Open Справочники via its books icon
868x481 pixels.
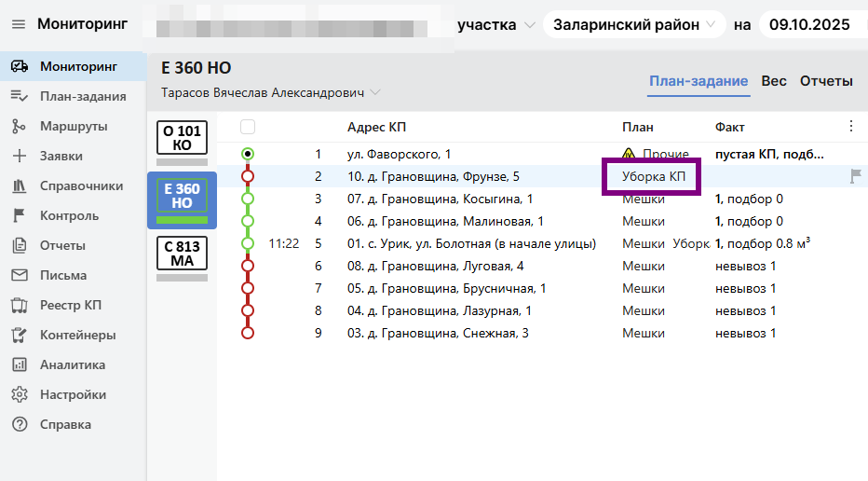pos(18,186)
